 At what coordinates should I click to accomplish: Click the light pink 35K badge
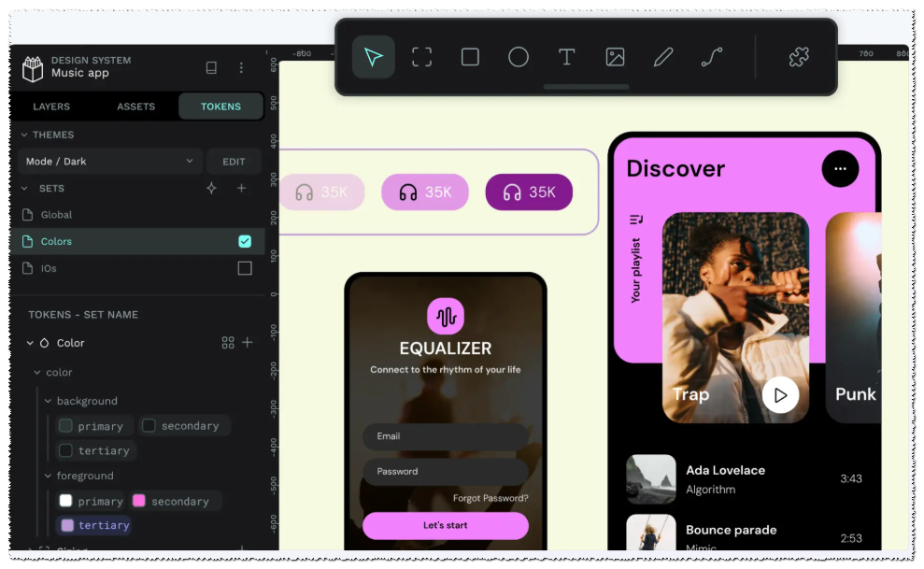(x=321, y=192)
